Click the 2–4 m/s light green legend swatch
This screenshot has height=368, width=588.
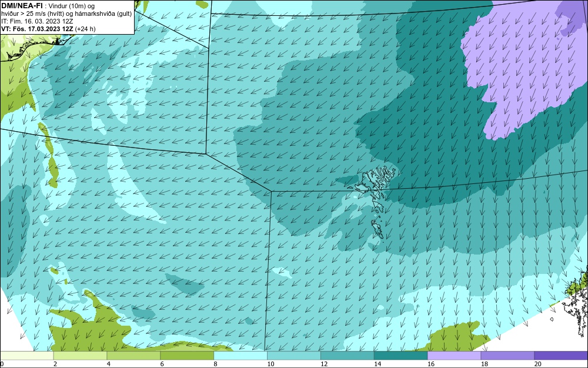point(80,355)
